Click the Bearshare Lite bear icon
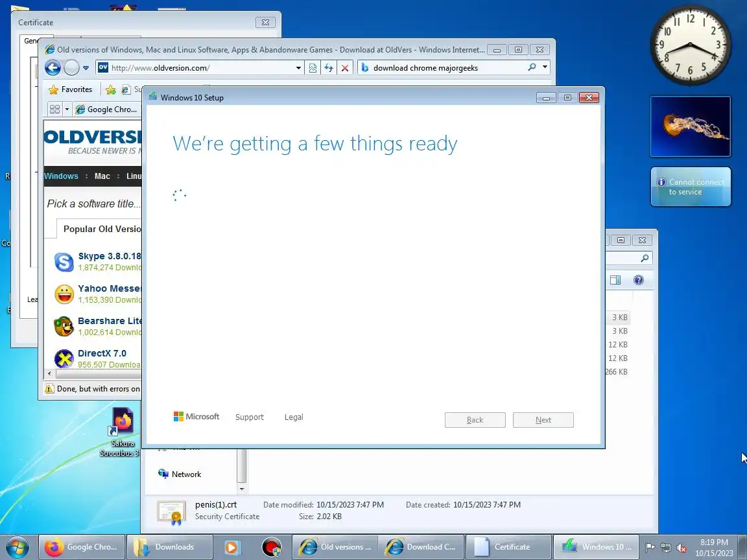The height and width of the screenshot is (560, 747). (64, 327)
